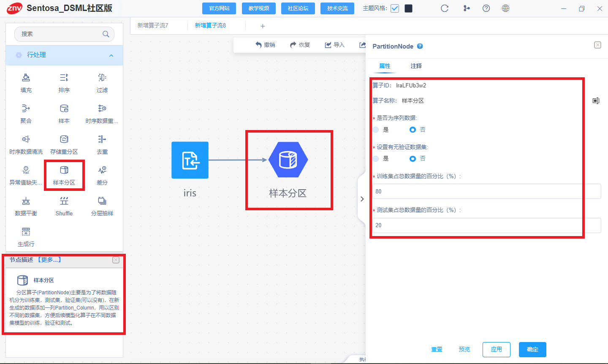608x364 pixels.
Task: Open the help question-mark icon in title bar
Action: [x=486, y=8]
